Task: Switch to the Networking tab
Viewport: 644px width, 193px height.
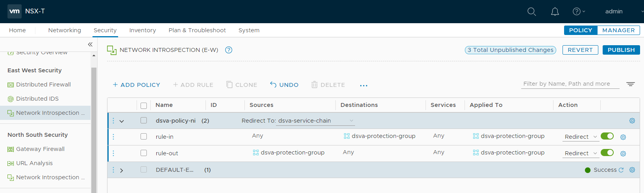Action: click(x=65, y=30)
